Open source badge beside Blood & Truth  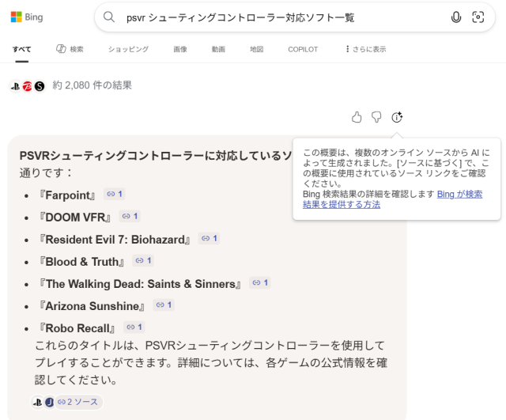coord(143,260)
